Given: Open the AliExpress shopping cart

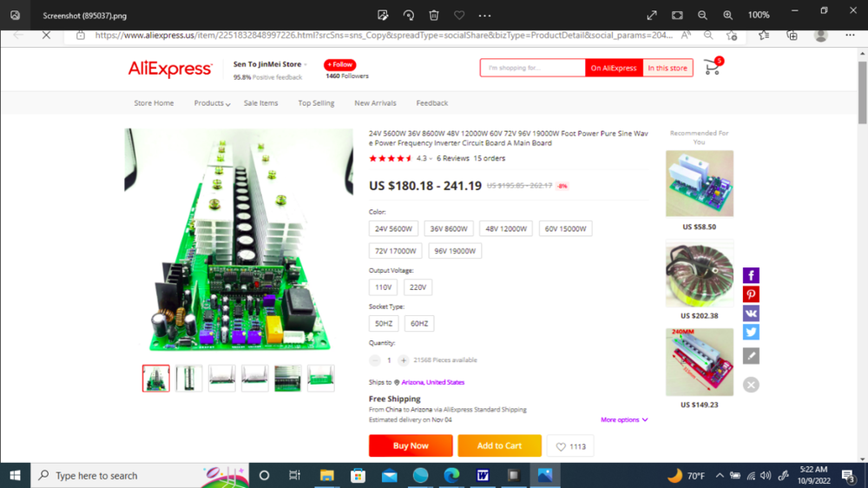Looking at the screenshot, I should pos(713,67).
